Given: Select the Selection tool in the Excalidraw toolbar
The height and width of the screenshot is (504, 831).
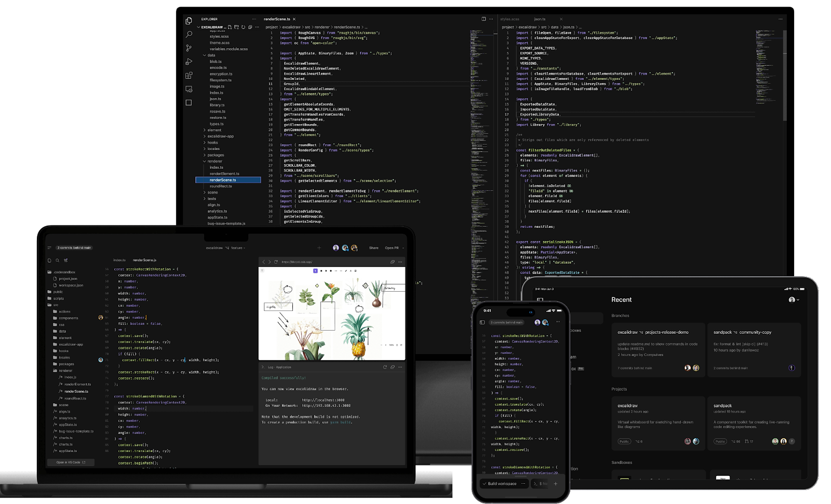Looking at the screenshot, I should [315, 271].
